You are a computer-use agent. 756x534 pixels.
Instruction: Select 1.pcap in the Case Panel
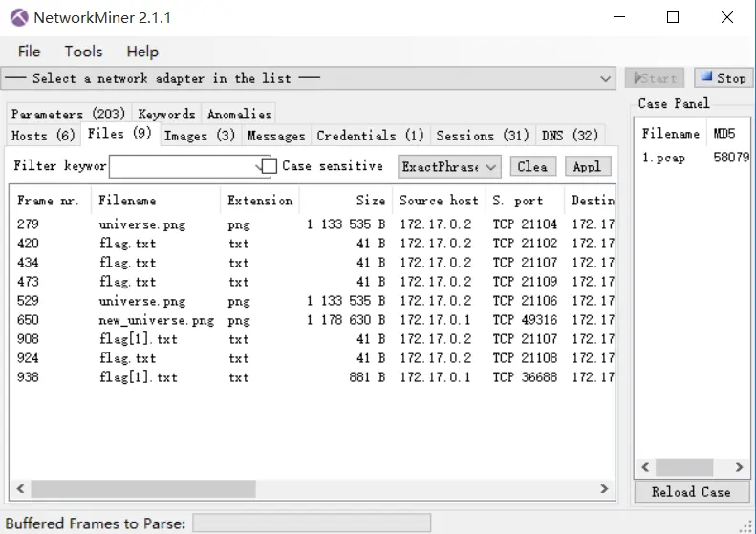point(663,158)
